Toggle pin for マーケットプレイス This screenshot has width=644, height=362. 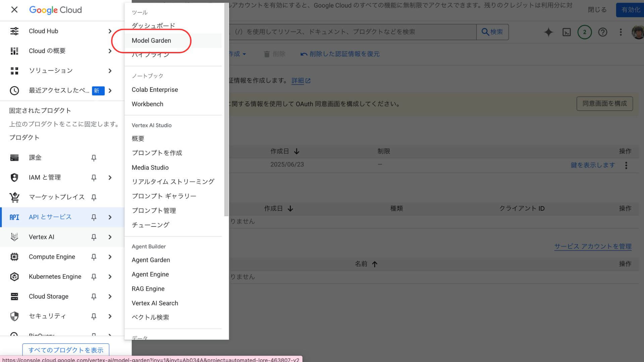pos(94,197)
